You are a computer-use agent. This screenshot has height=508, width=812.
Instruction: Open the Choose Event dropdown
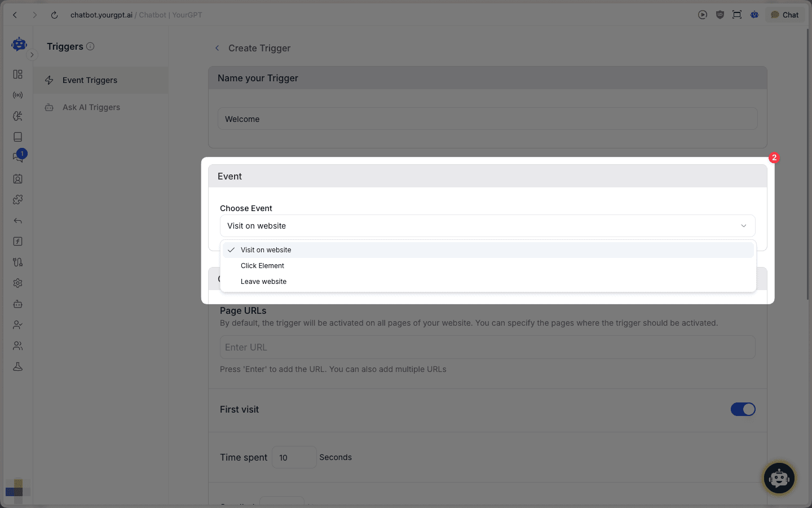487,226
